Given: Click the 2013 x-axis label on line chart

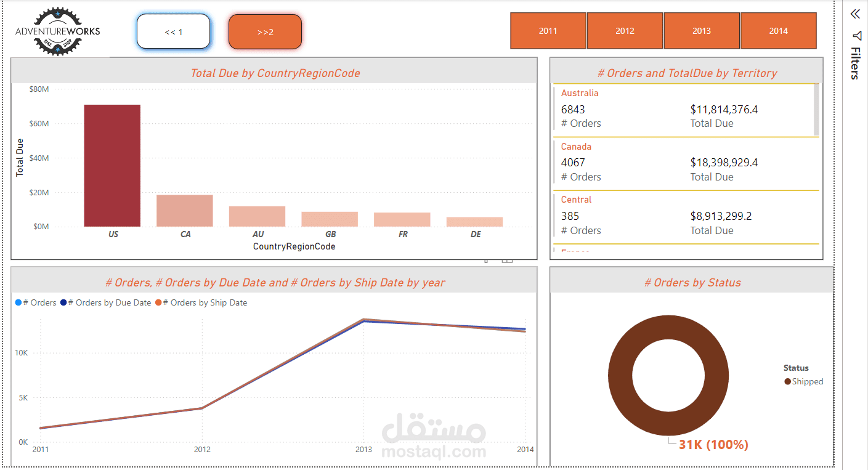Looking at the screenshot, I should point(363,450).
